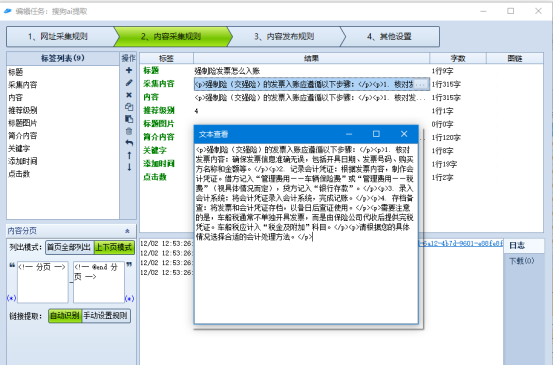Click the undo arrow icon
This screenshot has height=365, width=553.
129,143
